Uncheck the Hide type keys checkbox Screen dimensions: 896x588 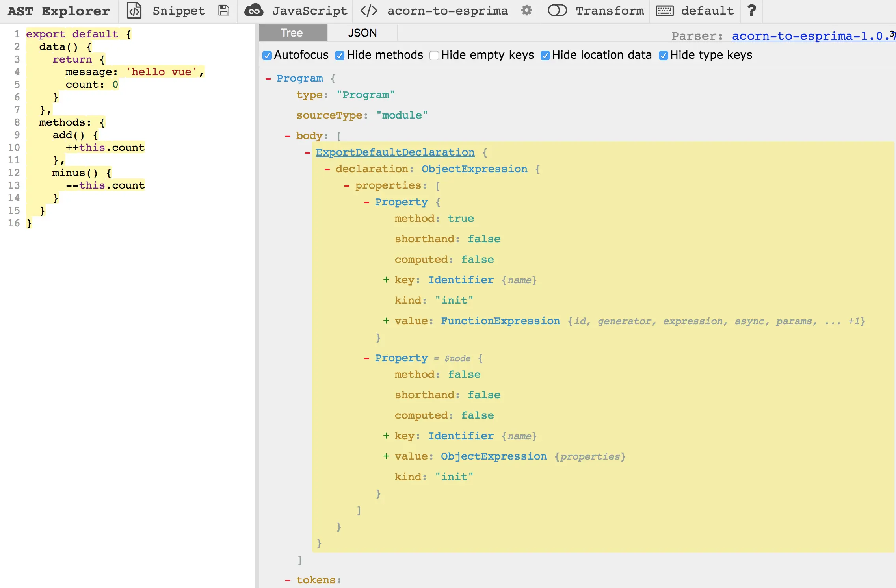point(664,56)
